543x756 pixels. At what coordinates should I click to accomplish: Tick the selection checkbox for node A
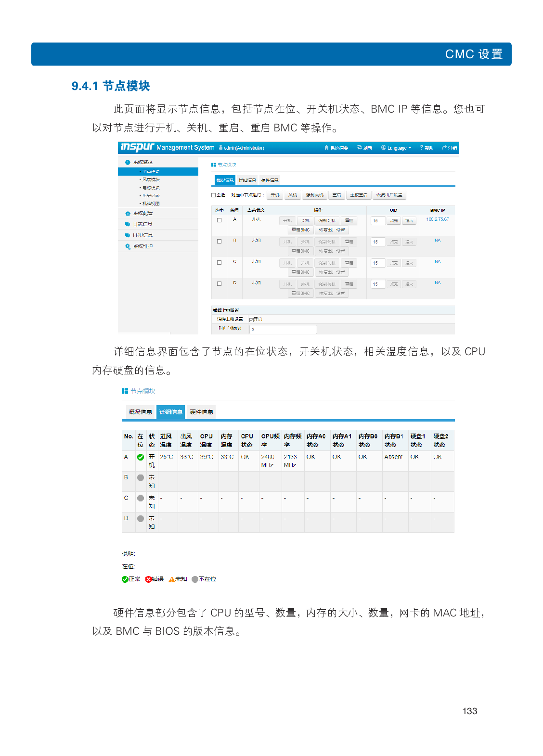click(219, 220)
